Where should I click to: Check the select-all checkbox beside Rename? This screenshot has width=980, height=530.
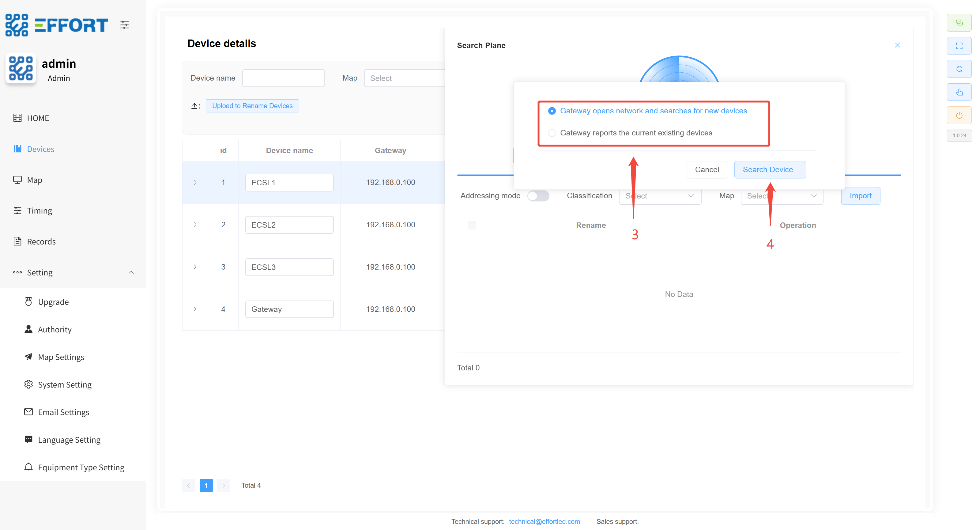472,225
